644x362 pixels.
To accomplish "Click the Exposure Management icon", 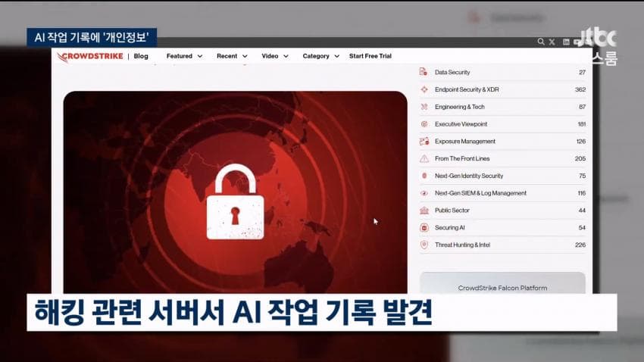I will [x=424, y=141].
